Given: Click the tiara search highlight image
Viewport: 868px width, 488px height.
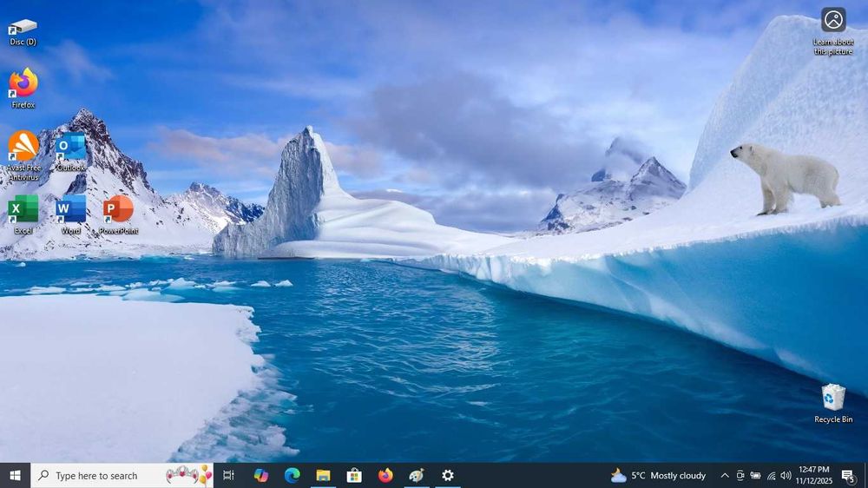Looking at the screenshot, I should [188, 475].
